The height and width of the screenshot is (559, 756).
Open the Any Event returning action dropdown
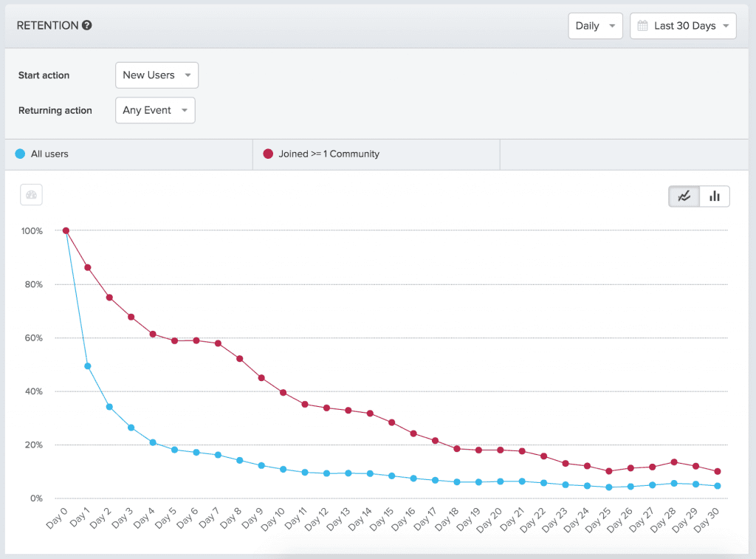[x=155, y=110]
